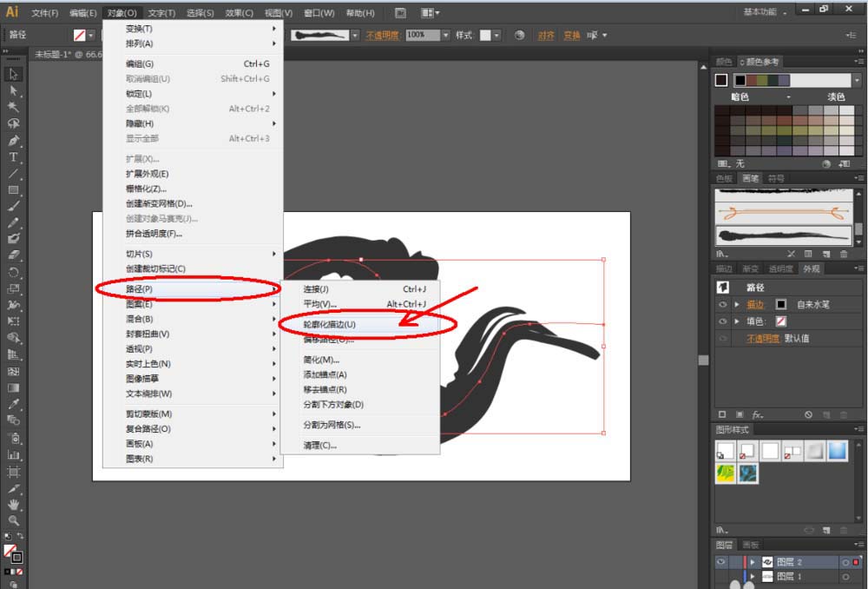
Task: Open the 效果(C) menu
Action: click(240, 13)
